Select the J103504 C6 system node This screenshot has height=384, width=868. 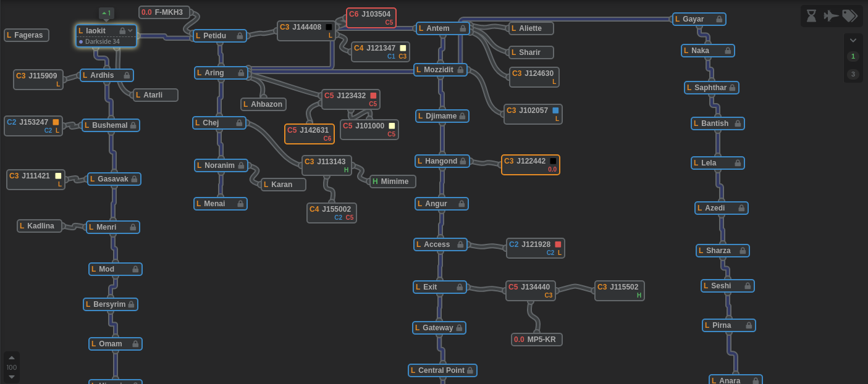point(371,18)
